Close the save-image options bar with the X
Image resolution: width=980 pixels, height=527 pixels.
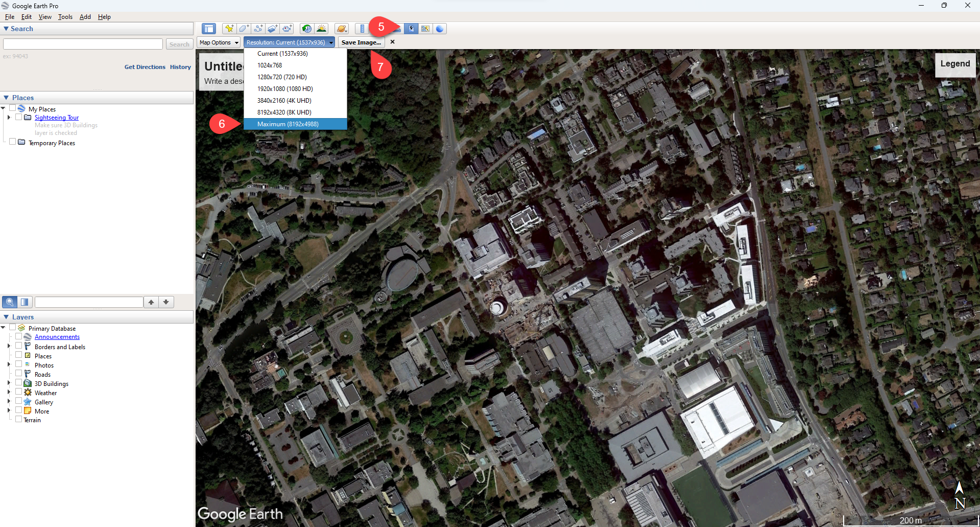[392, 42]
